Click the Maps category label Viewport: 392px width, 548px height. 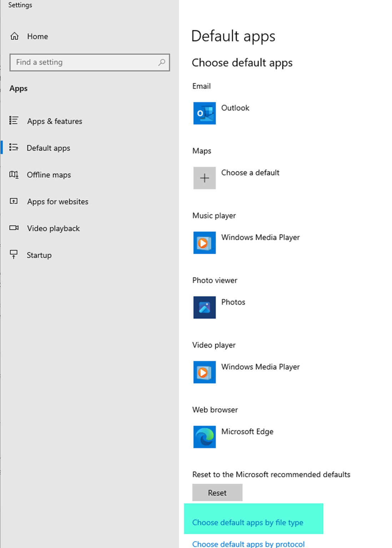click(x=202, y=151)
